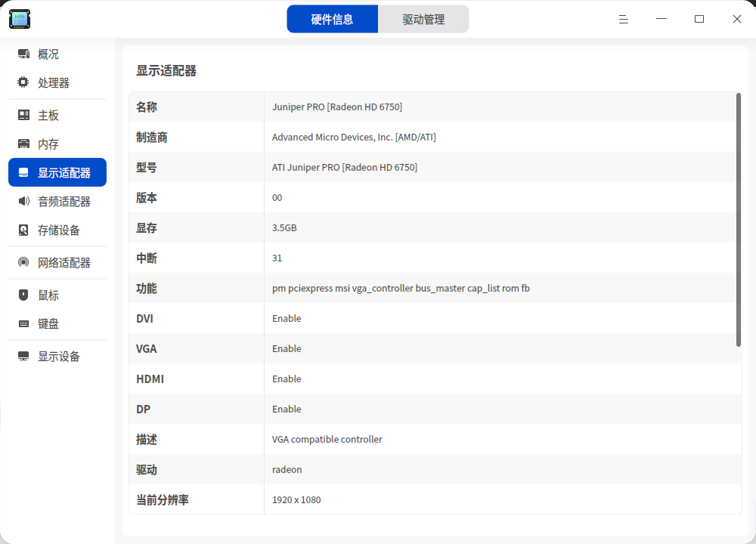This screenshot has height=544, width=756.
Task: Click the device manager app icon
Action: tap(20, 19)
